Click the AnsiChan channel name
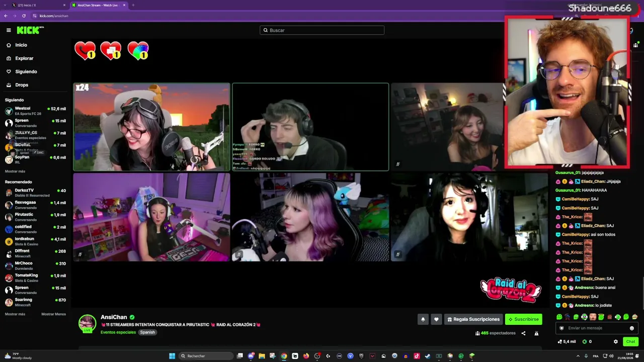 pyautogui.click(x=114, y=317)
